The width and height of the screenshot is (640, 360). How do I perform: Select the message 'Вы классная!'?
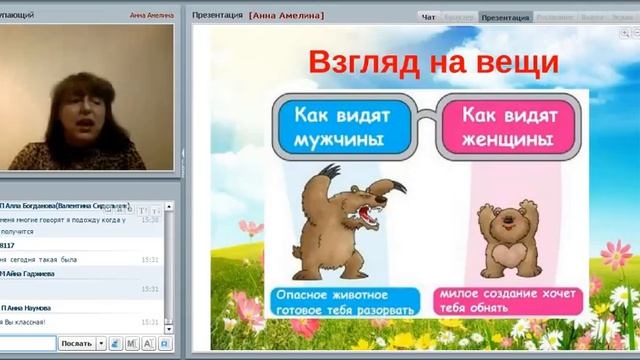coord(24,322)
